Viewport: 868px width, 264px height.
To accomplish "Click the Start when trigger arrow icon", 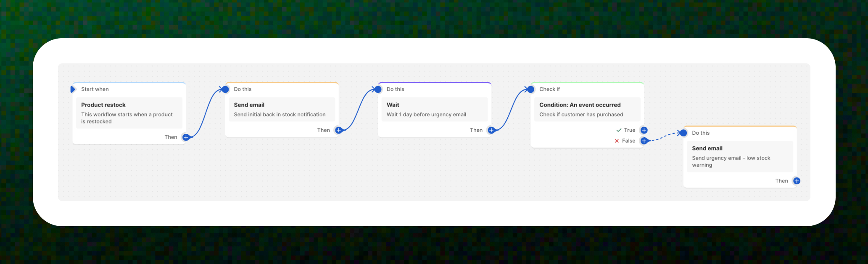I will click(72, 89).
